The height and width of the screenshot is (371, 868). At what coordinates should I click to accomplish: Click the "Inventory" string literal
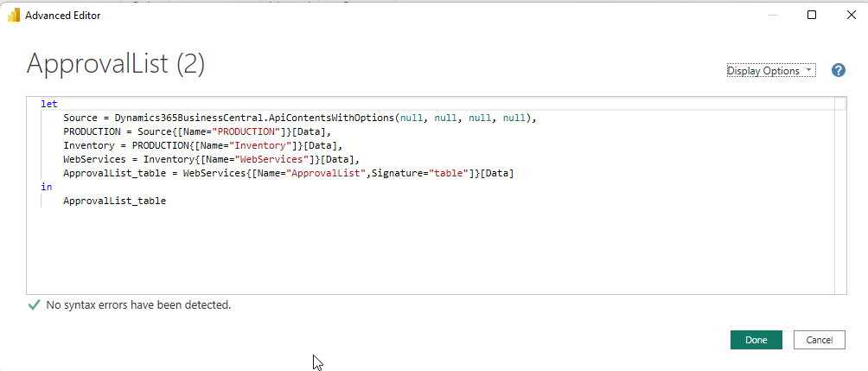point(259,145)
